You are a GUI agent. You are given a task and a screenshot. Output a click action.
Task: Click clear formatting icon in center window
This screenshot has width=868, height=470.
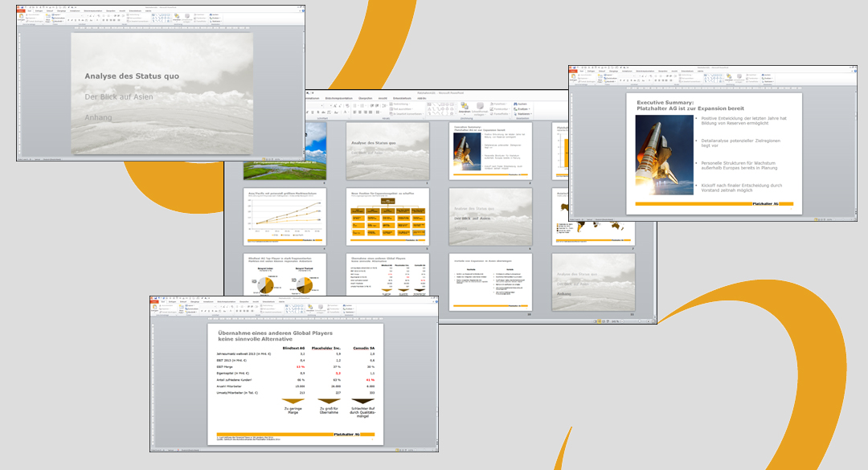pyautogui.click(x=347, y=105)
